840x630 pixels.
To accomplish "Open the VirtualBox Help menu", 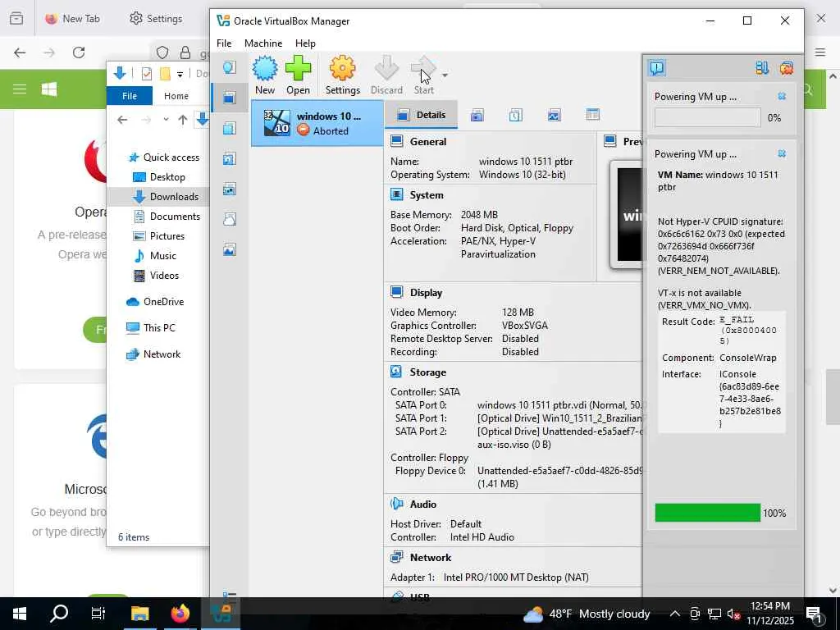I will click(305, 43).
